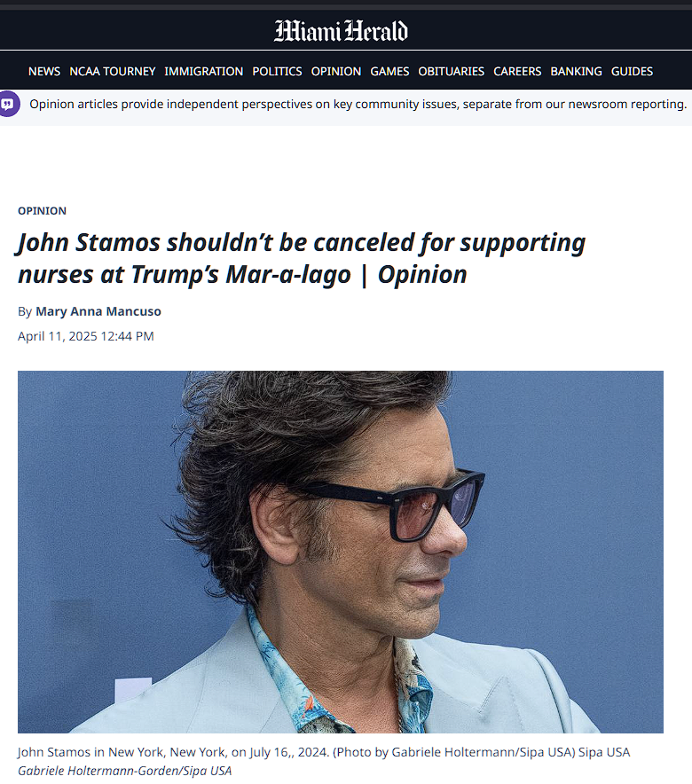
Task: Go to the Guides section
Action: pyautogui.click(x=632, y=72)
